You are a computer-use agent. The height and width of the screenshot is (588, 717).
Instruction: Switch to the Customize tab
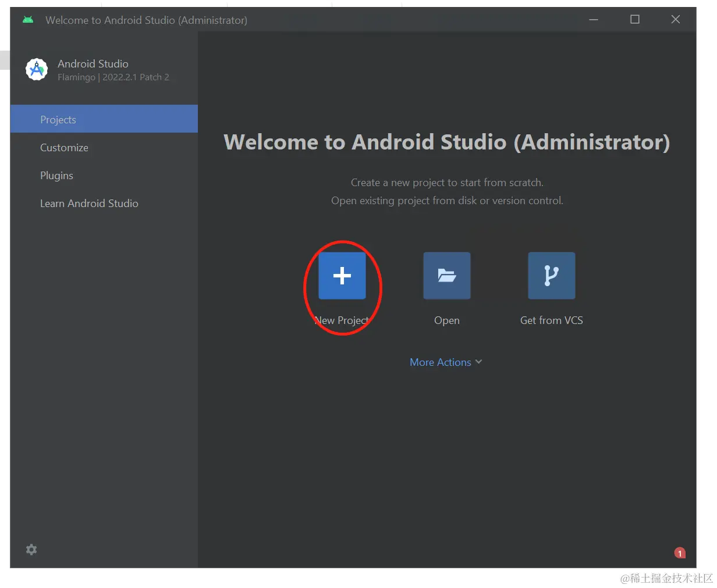104,148
